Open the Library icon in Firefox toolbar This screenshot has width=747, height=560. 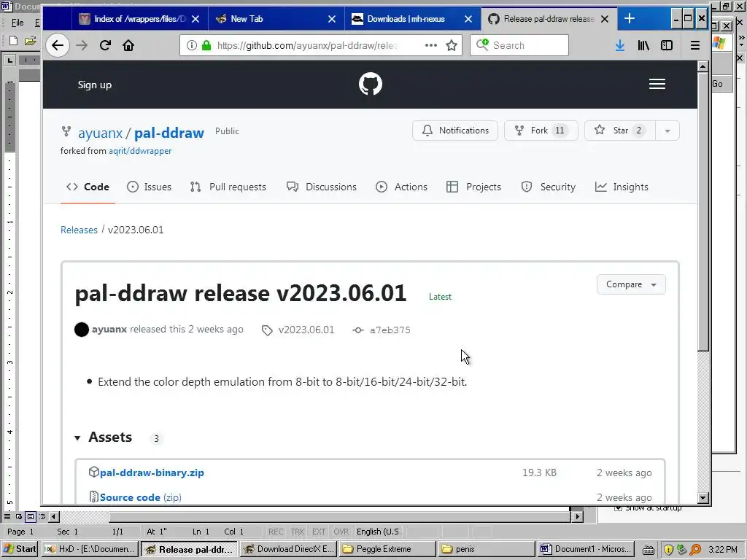(x=643, y=45)
